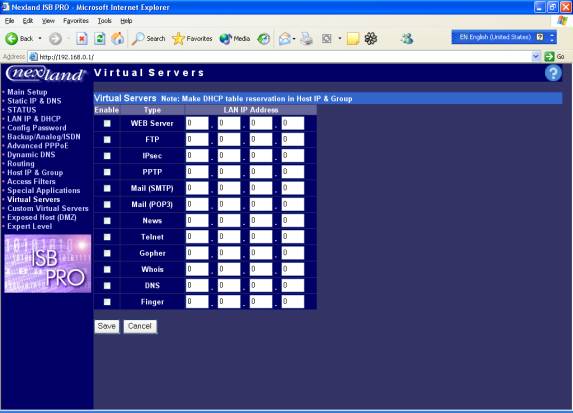Click the History icon
Image resolution: width=573 pixels, height=413 pixels.
click(x=263, y=38)
